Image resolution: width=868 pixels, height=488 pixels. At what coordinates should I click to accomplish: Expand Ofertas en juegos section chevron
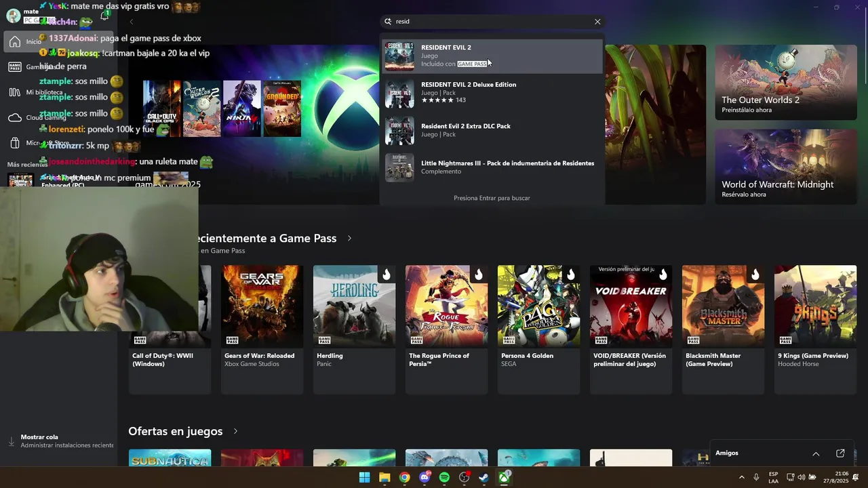coord(235,431)
